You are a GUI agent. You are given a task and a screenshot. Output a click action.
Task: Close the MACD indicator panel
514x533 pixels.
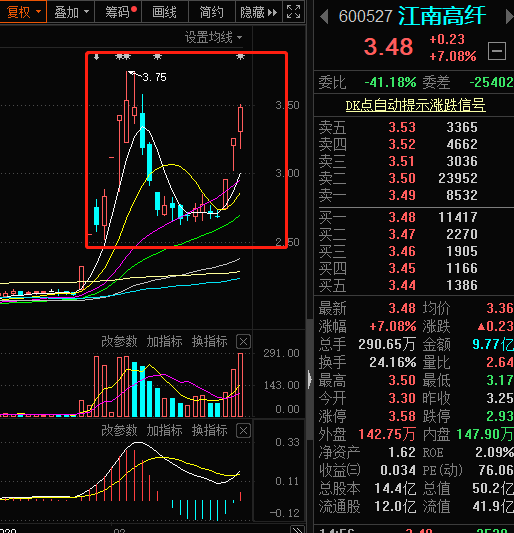(243, 431)
